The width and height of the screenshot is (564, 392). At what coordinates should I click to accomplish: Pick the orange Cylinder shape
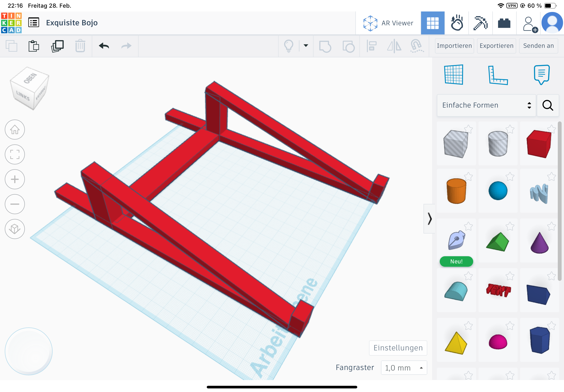[x=456, y=191]
